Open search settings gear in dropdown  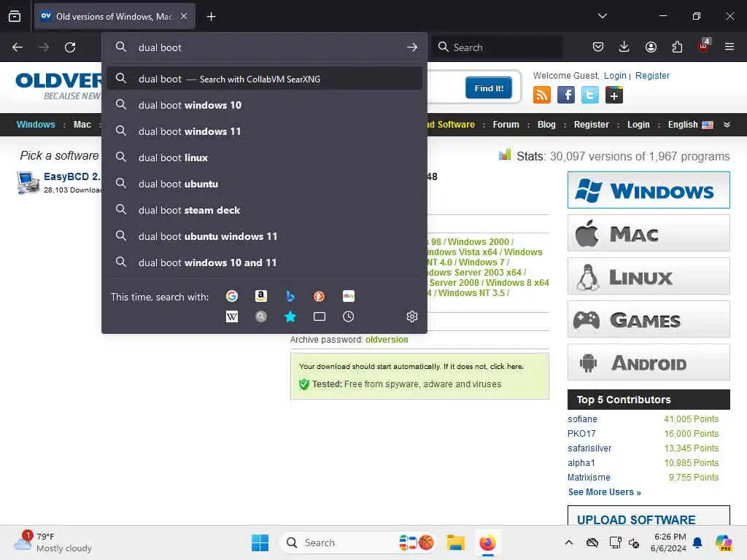(412, 316)
